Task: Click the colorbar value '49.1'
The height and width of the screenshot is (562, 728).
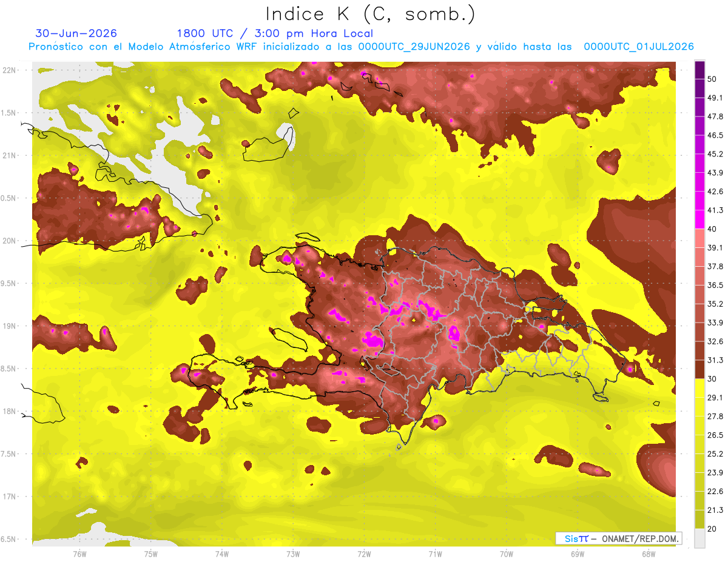Action: tap(715, 98)
